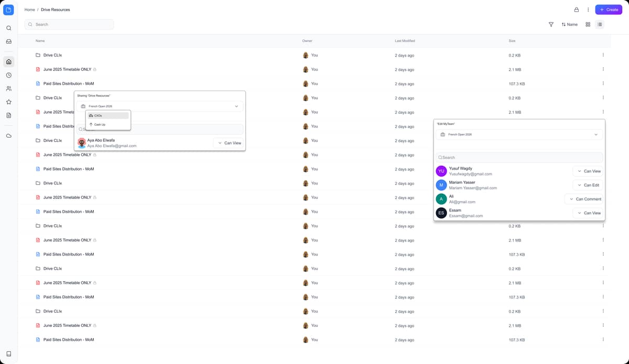Change Mariam Yasser's Can Edit permission

588,185
